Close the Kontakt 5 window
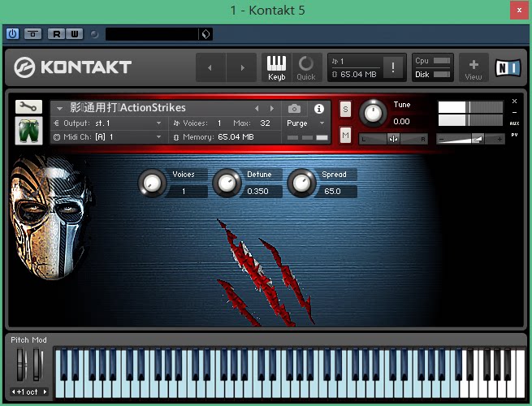 click(519, 11)
